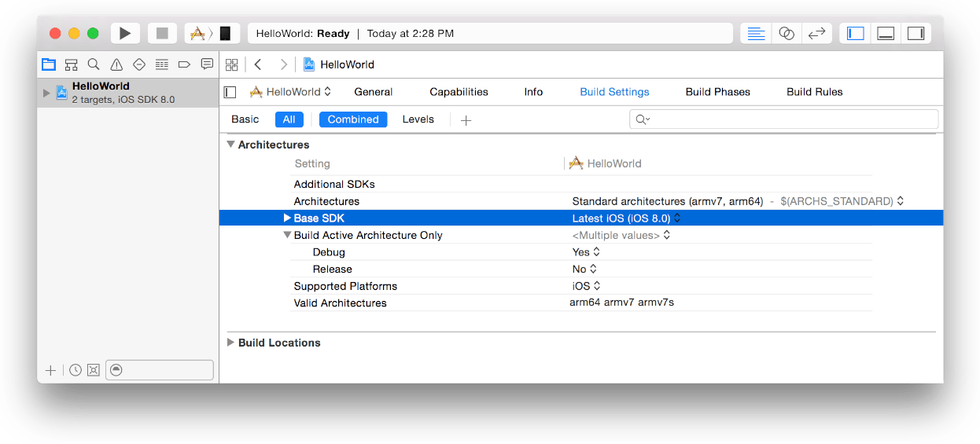Select the Levels view
980x444 pixels.
(x=418, y=119)
